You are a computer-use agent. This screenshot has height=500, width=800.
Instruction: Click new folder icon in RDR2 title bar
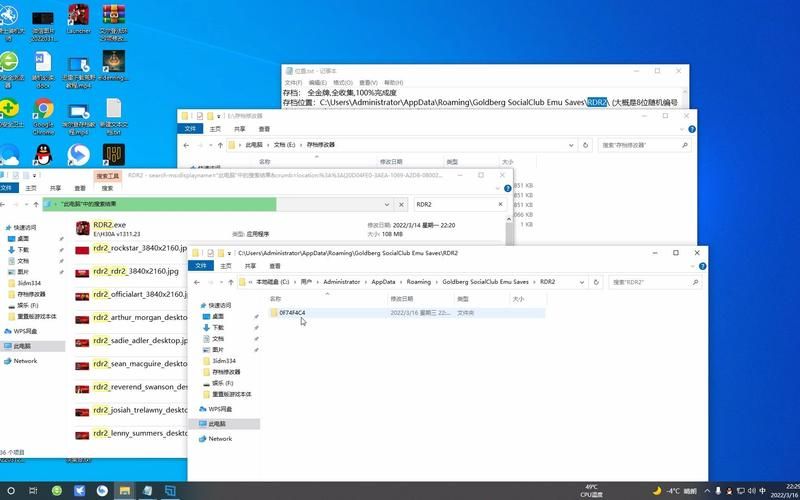tap(220, 253)
